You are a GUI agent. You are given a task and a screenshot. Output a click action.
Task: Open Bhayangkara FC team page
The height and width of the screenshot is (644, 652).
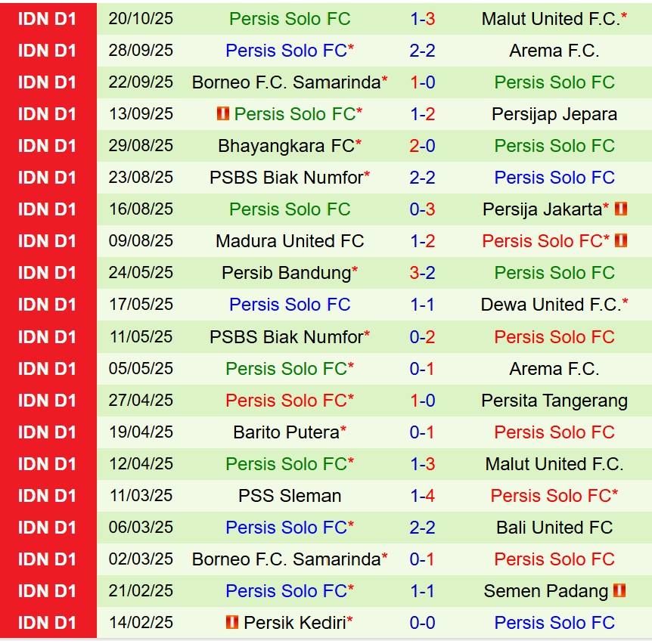[x=286, y=146]
